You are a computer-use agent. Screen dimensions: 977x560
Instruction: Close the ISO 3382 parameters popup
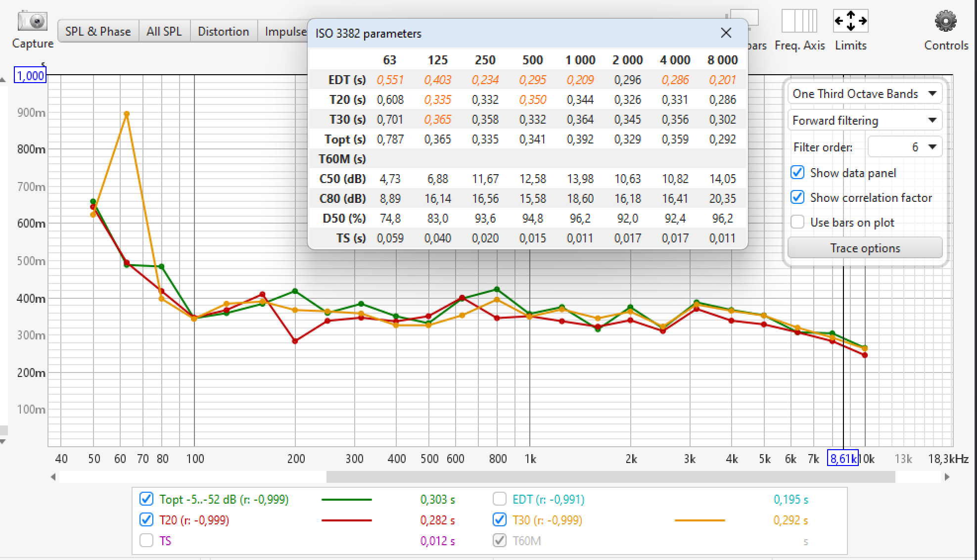726,33
